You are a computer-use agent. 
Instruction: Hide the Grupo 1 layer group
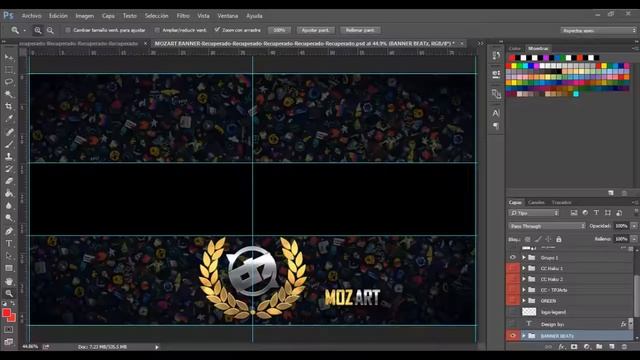click(513, 258)
